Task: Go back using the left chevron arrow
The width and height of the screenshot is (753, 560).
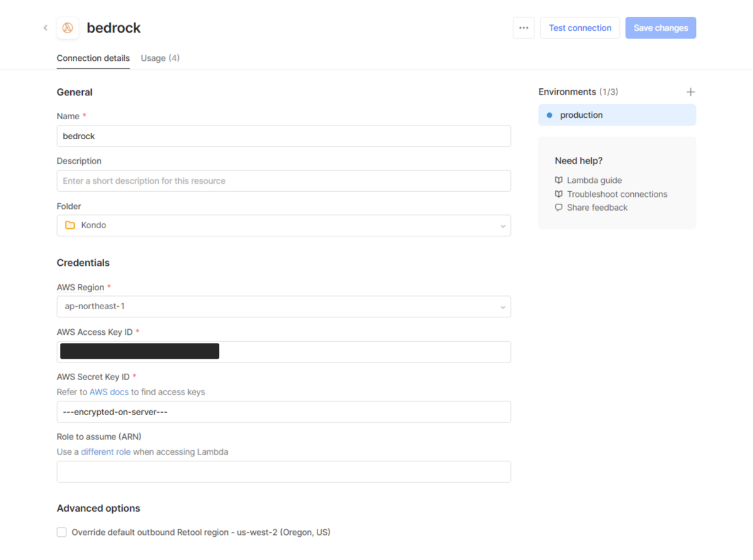Action: coord(45,28)
